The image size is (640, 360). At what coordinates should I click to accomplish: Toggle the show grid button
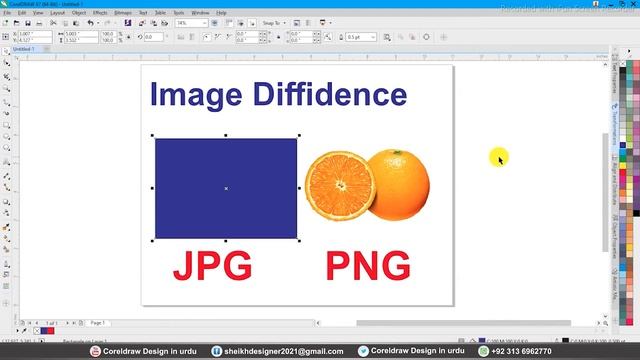[x=240, y=23]
